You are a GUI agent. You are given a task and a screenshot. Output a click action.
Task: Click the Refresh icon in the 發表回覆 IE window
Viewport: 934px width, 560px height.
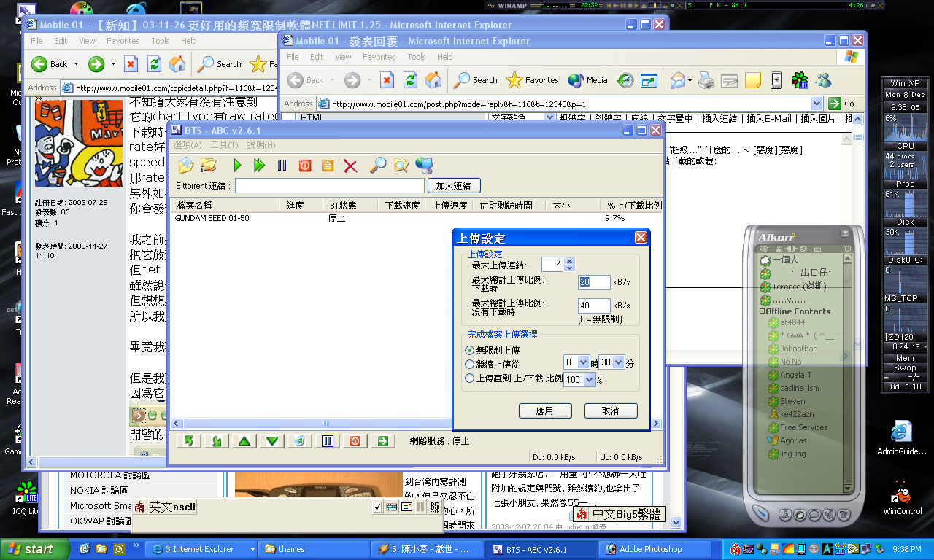click(x=411, y=80)
